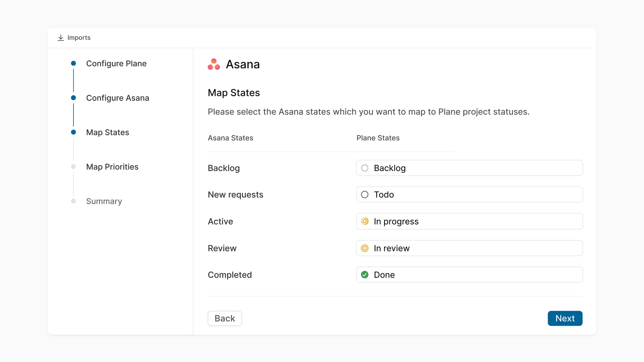The image size is (644, 362).
Task: Click the Configure Asana step dot
Action: [x=73, y=98]
